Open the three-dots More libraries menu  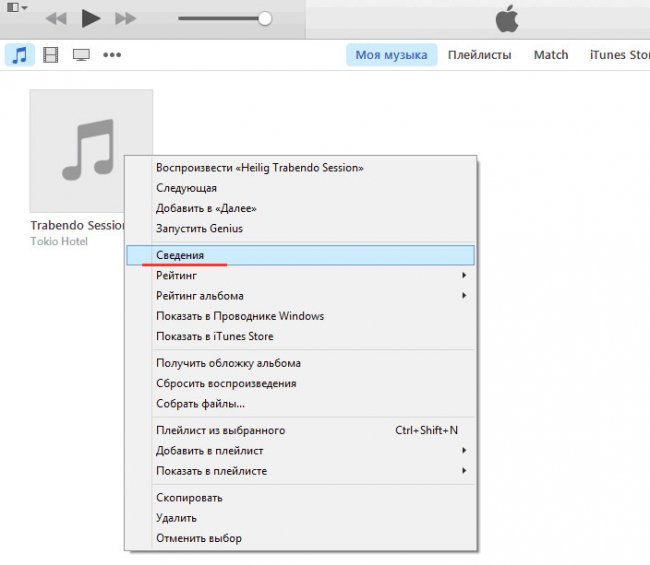click(112, 55)
